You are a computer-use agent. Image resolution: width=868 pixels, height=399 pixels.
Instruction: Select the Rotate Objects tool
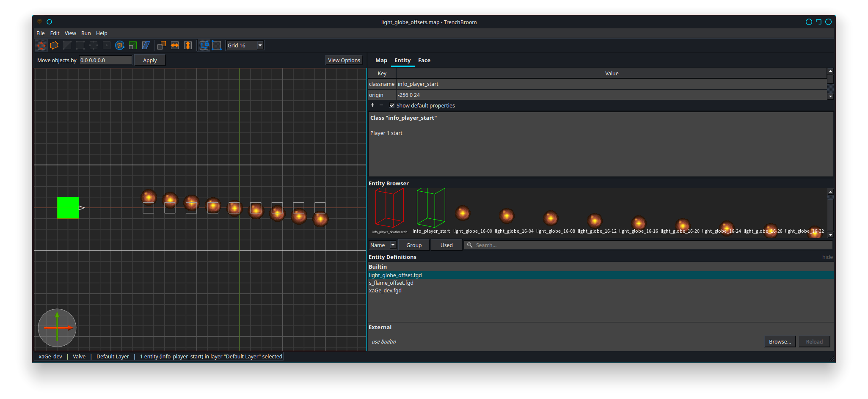click(x=120, y=45)
